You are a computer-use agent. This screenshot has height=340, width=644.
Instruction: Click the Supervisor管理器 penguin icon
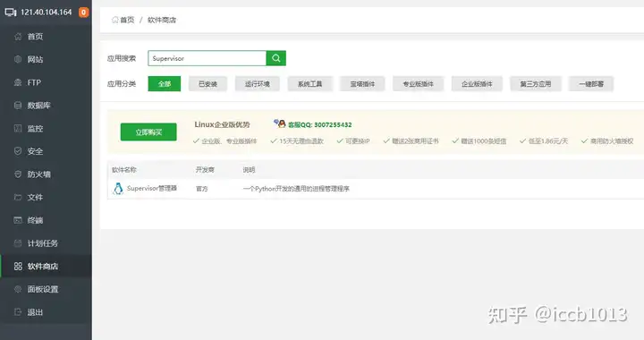(118, 189)
